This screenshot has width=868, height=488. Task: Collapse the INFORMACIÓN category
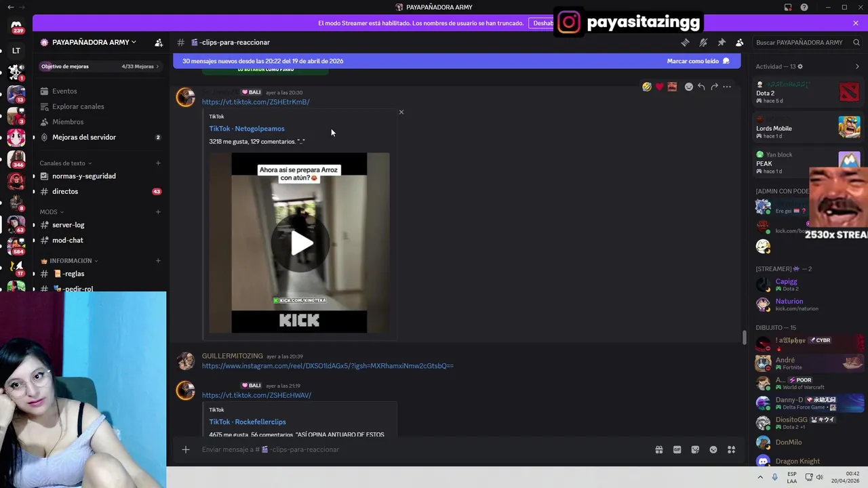(x=69, y=261)
